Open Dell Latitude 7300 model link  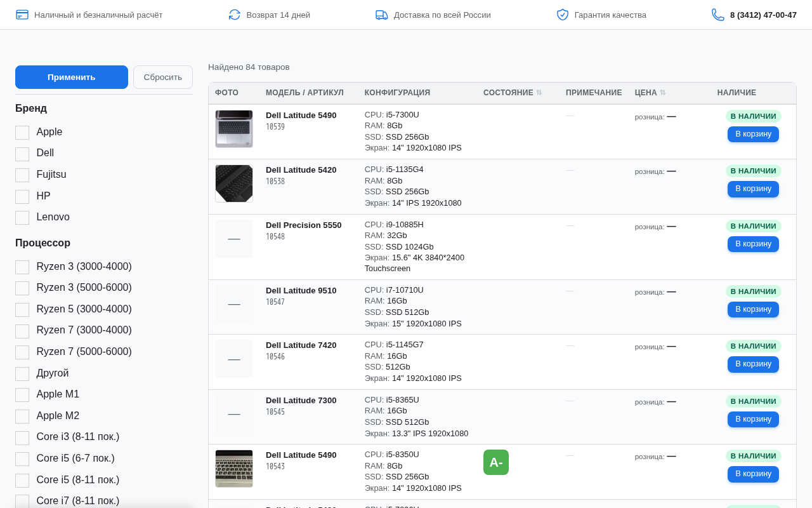coord(301,401)
